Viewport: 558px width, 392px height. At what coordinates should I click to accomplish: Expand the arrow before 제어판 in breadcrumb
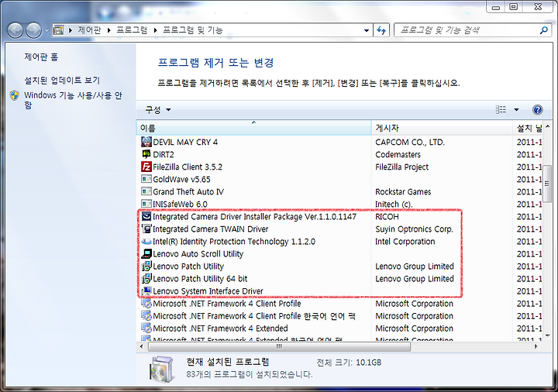pyautogui.click(x=70, y=30)
